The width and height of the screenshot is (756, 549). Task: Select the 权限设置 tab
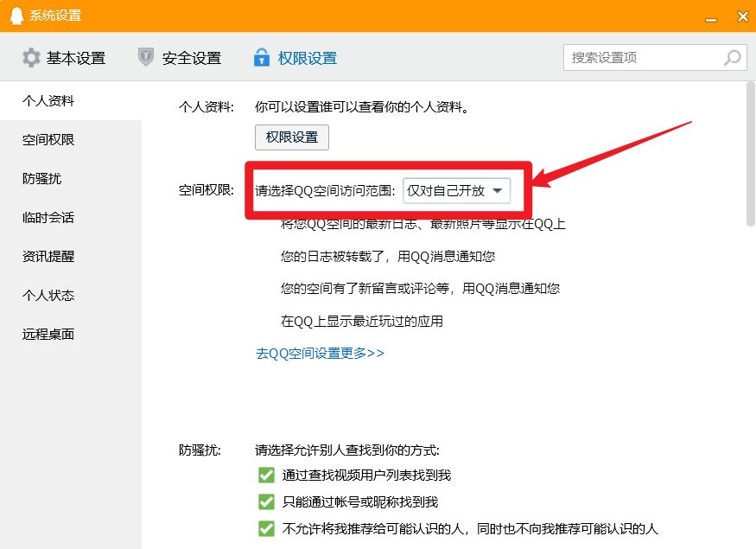[x=295, y=58]
